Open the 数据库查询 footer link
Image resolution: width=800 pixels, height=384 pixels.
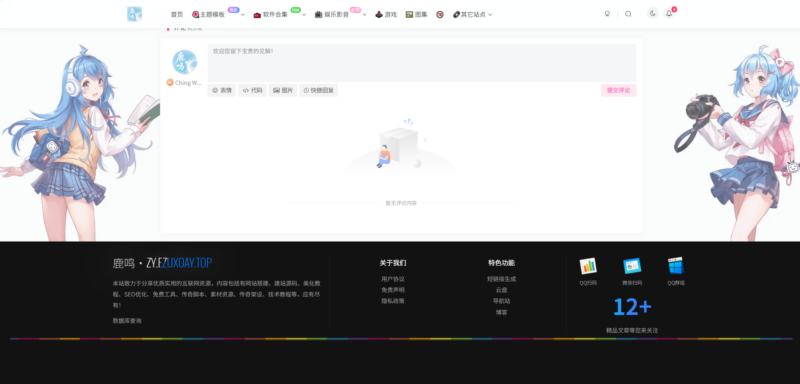pyautogui.click(x=127, y=321)
